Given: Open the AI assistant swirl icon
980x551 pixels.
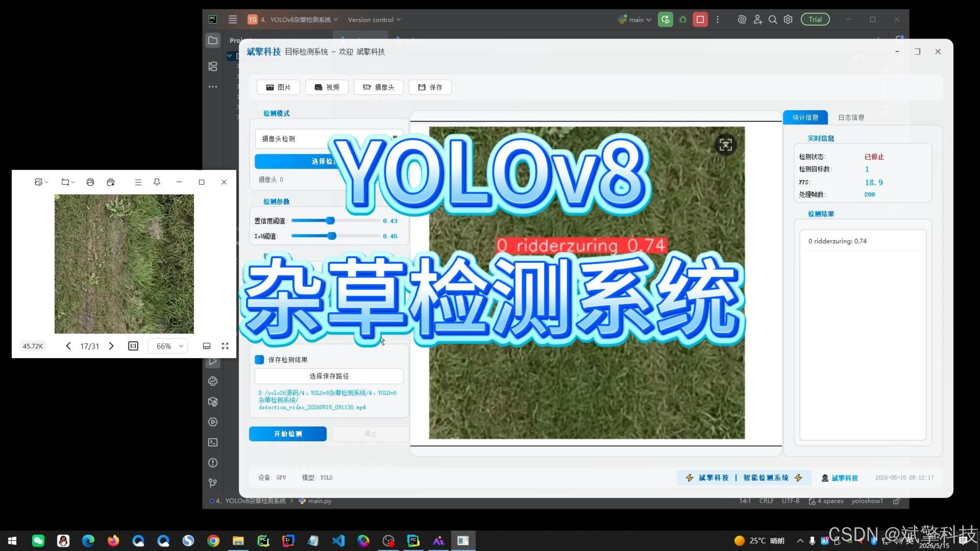Looking at the screenshot, I should [742, 20].
